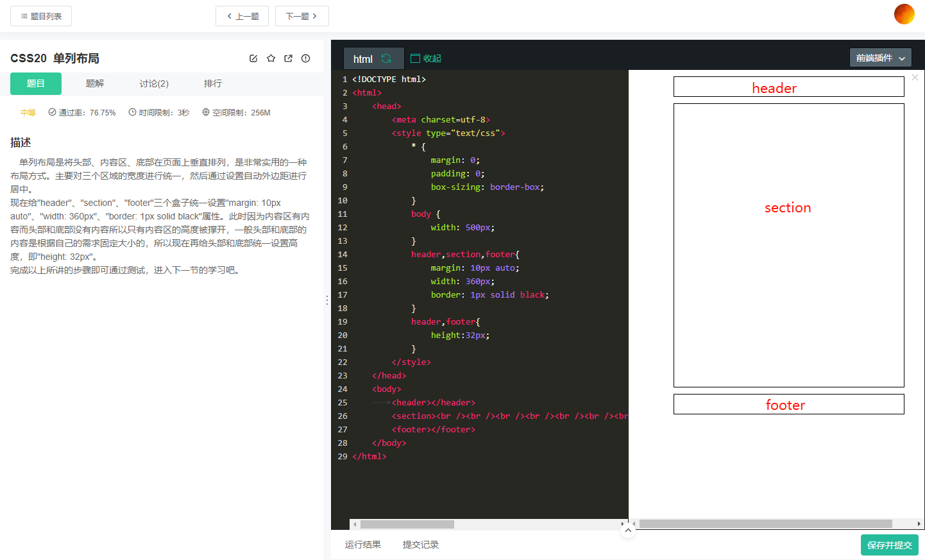
Task: Switch to the 讨论(2) tab
Action: [x=154, y=83]
